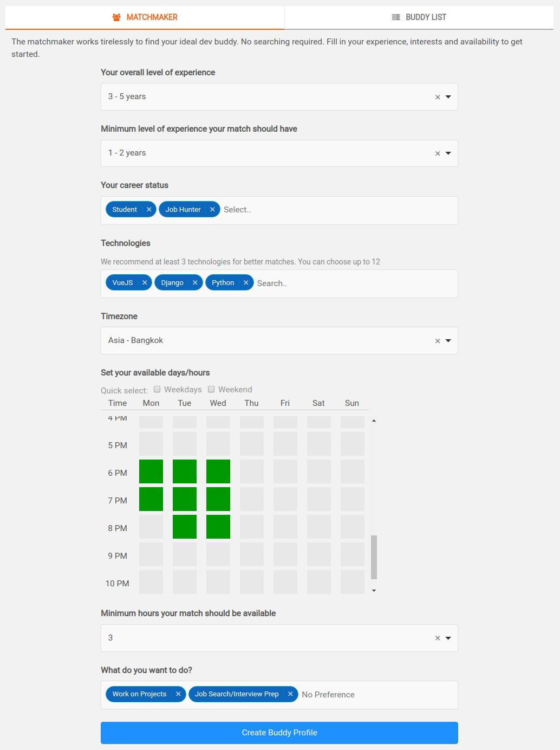Remove the Job Hunter tag
The width and height of the screenshot is (560, 750).
[212, 210]
